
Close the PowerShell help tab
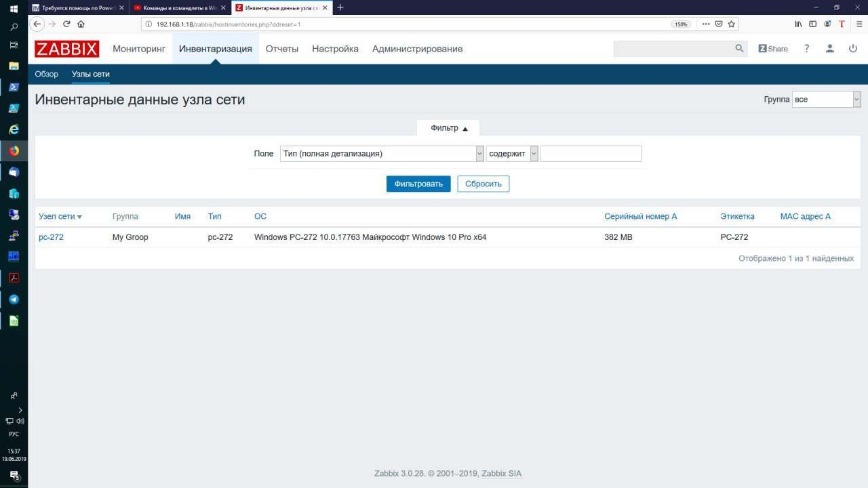click(x=121, y=7)
